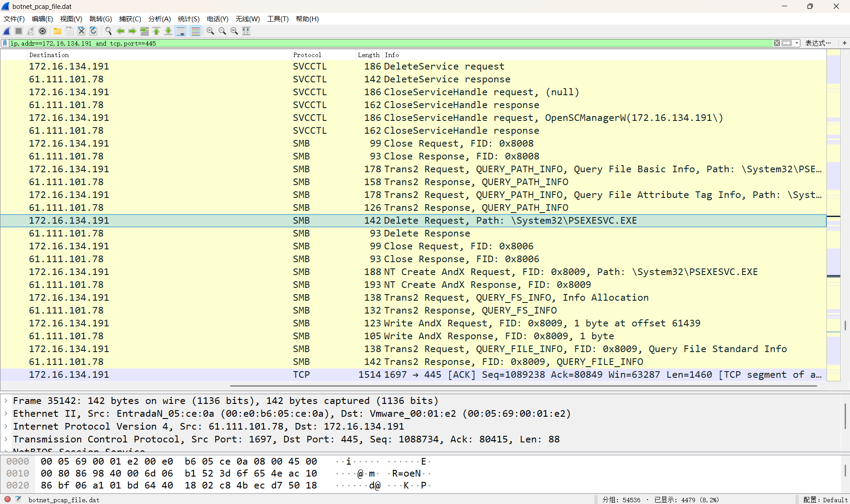Open the 电话(Y) menu
Viewport: 850px width, 504px height.
(217, 19)
